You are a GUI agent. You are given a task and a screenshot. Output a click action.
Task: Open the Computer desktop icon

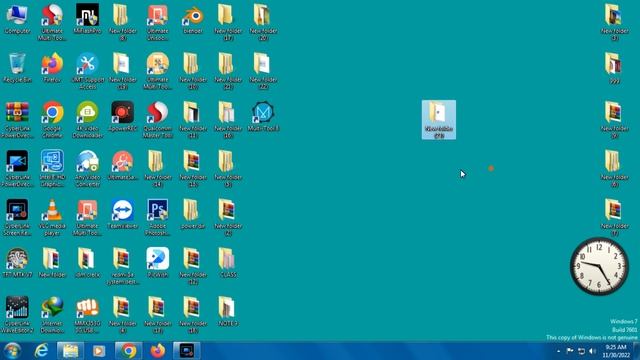17,19
